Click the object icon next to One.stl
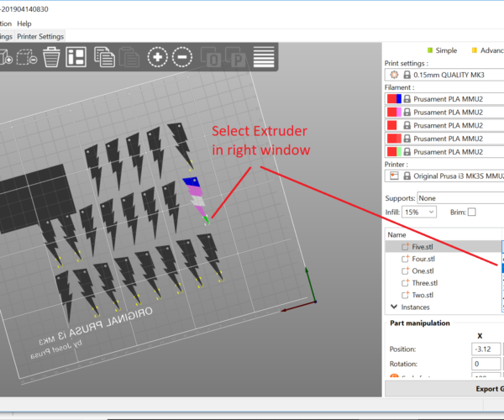This screenshot has width=504, height=420. pyautogui.click(x=405, y=270)
